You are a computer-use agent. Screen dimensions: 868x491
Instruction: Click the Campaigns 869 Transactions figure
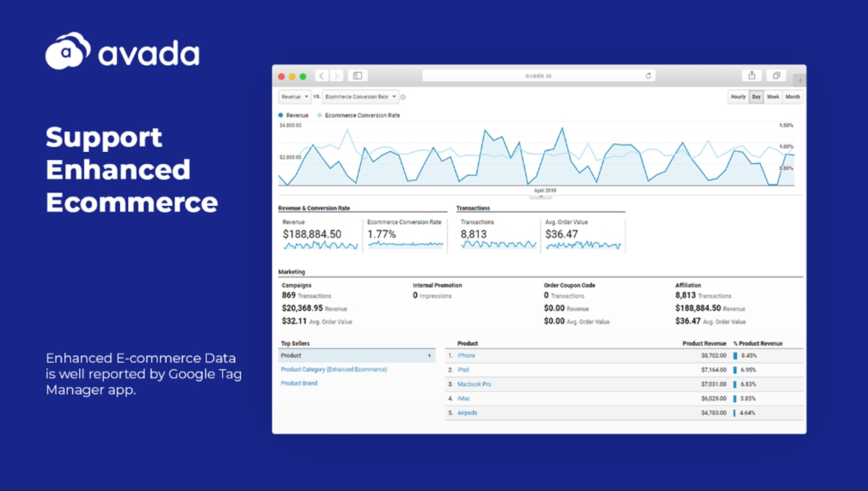click(x=306, y=296)
